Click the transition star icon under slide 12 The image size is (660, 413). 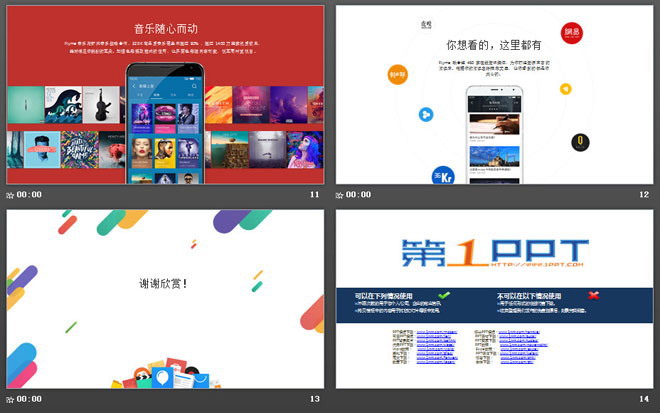click(x=339, y=195)
